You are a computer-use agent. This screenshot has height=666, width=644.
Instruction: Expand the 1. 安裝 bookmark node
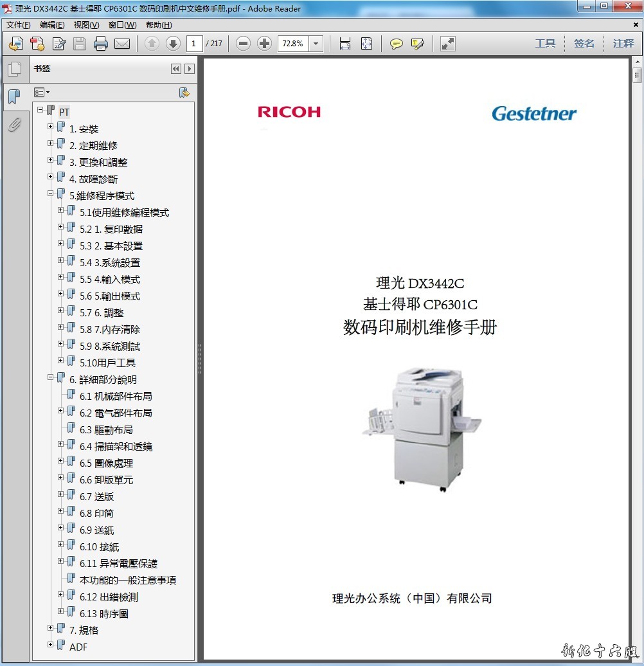51,126
